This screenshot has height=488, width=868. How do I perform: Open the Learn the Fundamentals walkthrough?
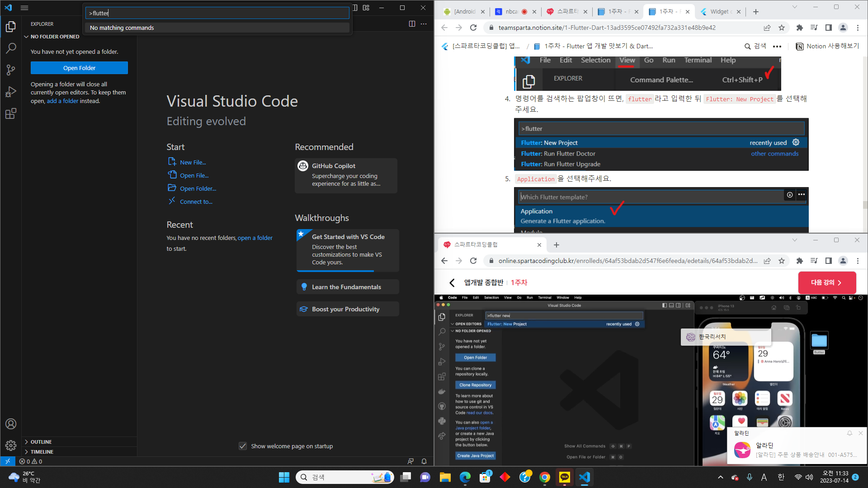(348, 287)
